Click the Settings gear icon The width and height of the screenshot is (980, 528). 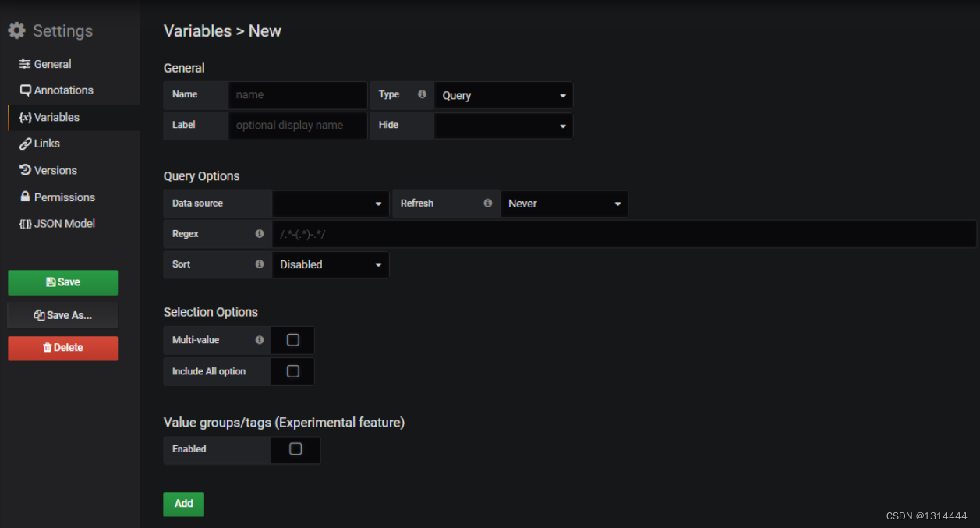tap(16, 30)
